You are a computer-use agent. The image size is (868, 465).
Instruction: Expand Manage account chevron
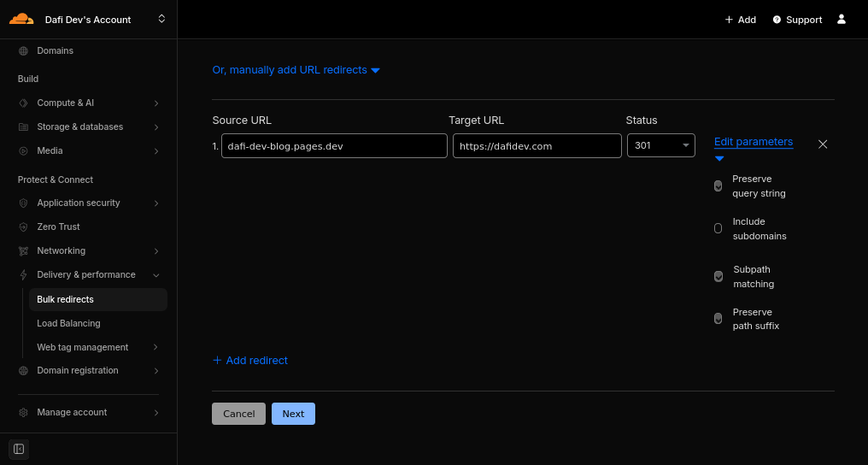(x=156, y=412)
